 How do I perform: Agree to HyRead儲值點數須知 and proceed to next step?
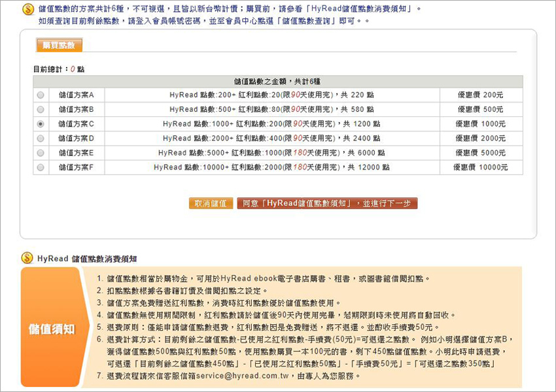click(x=327, y=203)
